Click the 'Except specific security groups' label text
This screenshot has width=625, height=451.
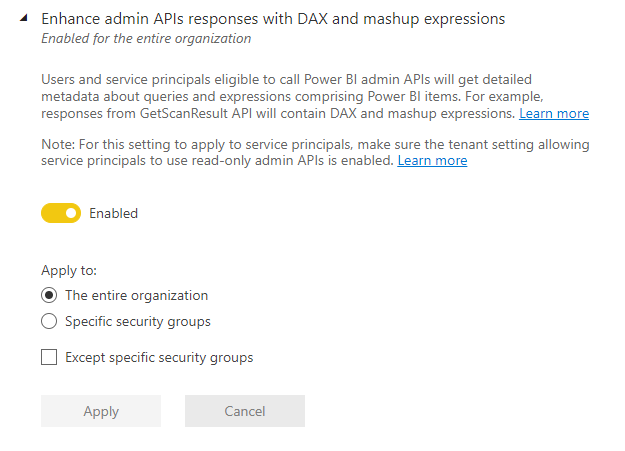[159, 357]
